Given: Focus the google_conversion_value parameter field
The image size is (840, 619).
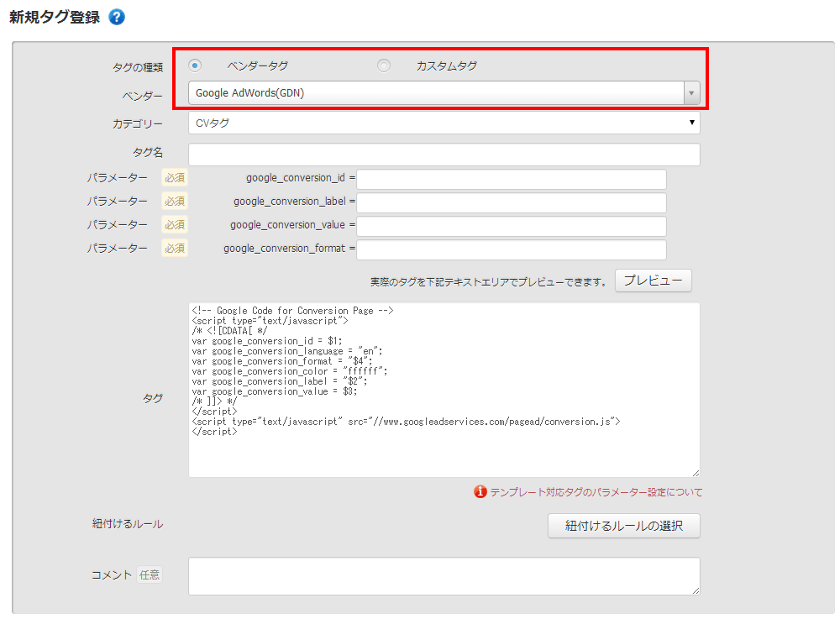Looking at the screenshot, I should pyautogui.click(x=511, y=226).
